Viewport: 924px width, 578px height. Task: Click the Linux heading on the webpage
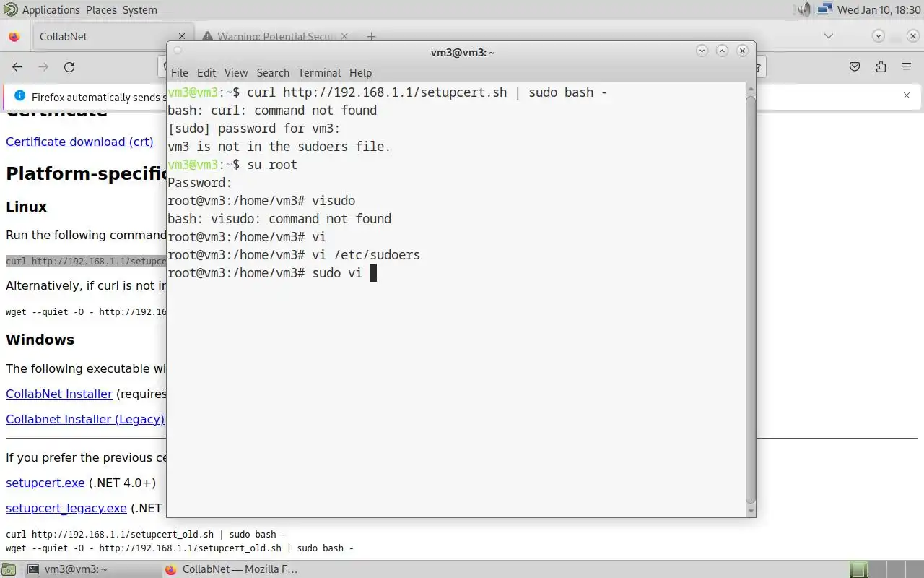click(26, 207)
